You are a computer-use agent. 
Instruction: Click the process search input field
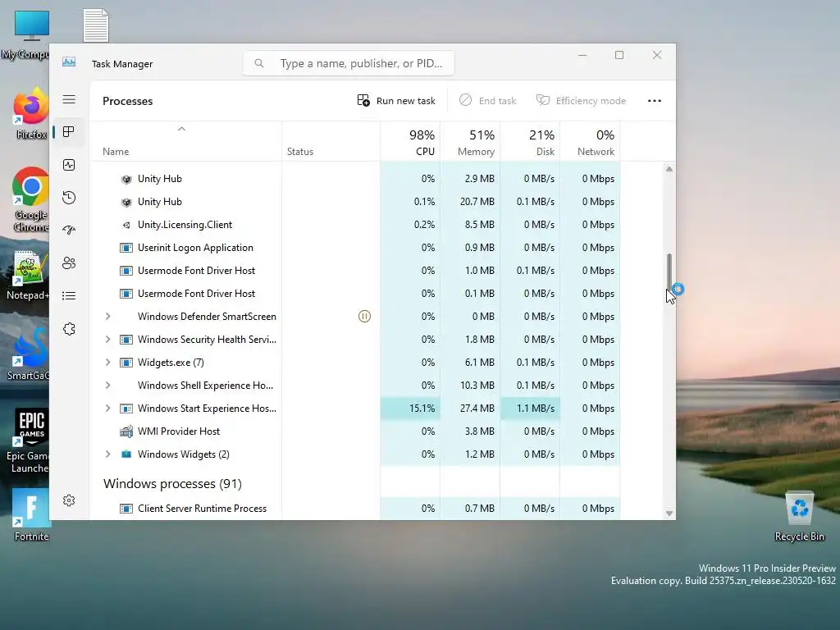tap(349, 63)
